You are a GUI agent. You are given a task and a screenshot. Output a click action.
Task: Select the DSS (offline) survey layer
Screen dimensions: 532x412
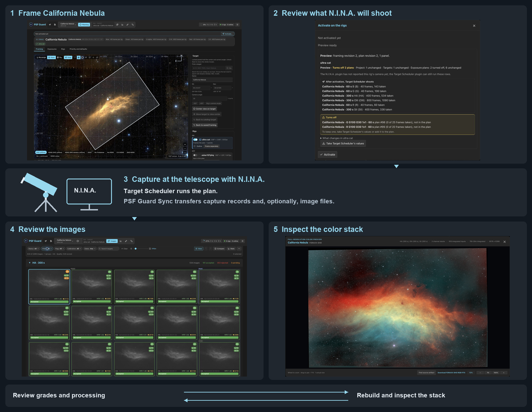click(41, 152)
